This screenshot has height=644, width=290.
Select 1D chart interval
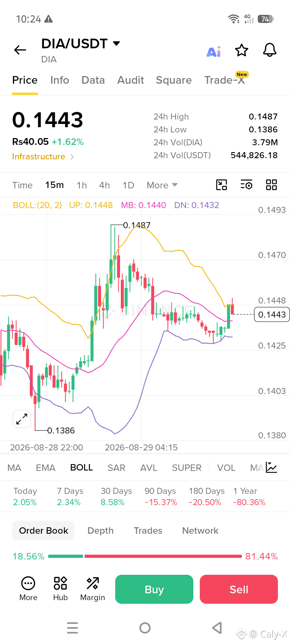tap(128, 185)
